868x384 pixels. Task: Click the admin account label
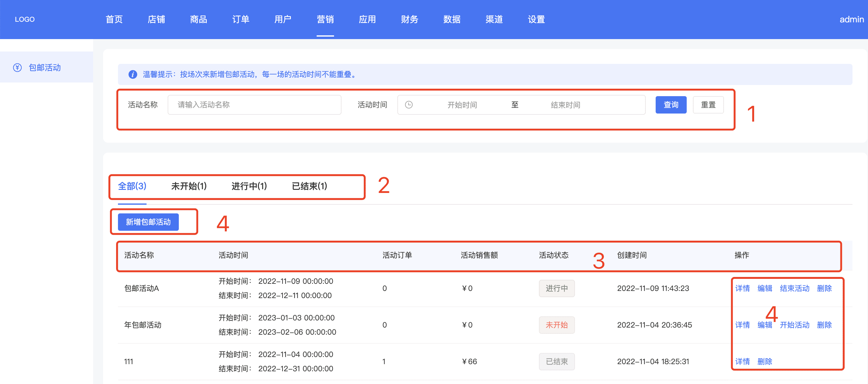852,19
